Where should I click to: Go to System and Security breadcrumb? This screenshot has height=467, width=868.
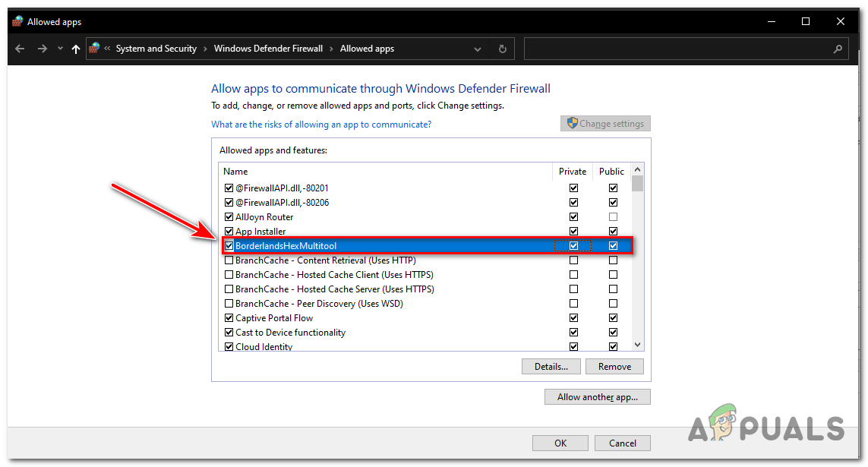156,48
